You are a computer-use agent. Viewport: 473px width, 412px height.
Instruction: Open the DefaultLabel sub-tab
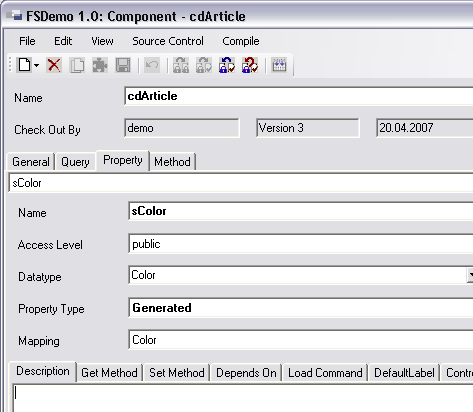[x=404, y=373]
